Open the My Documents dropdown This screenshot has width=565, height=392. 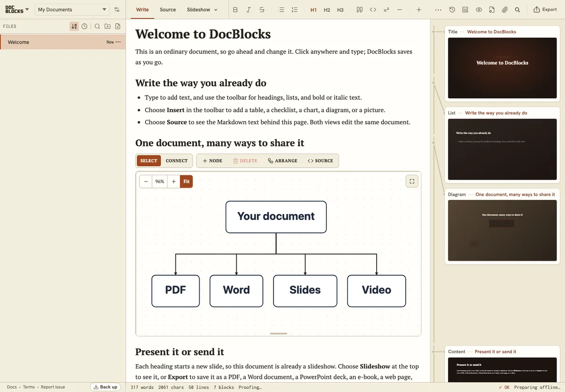(x=72, y=9)
